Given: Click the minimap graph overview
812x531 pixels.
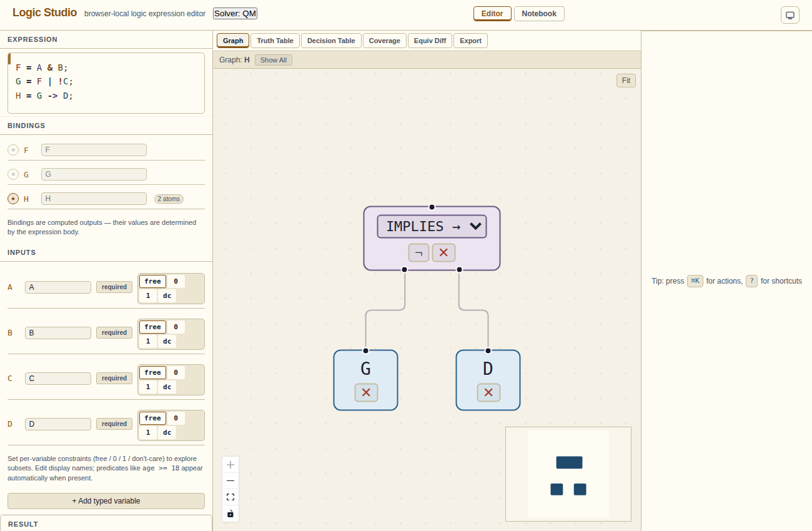Looking at the screenshot, I should coord(568,474).
